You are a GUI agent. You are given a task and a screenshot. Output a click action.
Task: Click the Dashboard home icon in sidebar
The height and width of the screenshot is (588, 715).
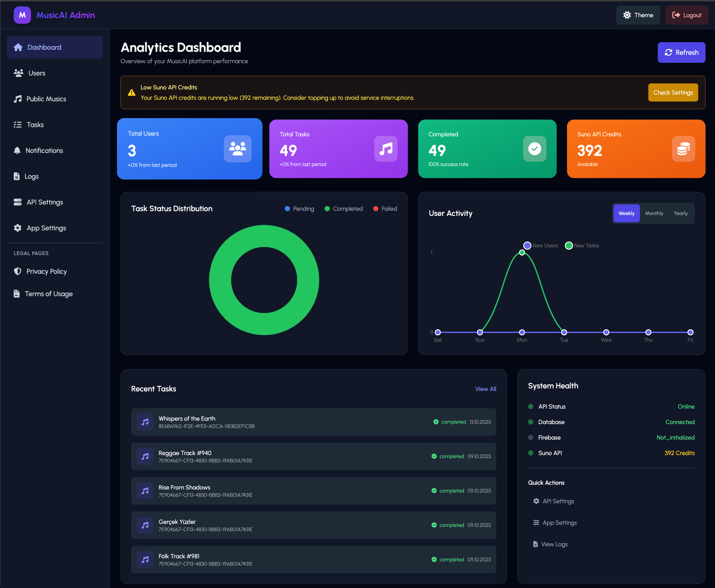(x=18, y=47)
